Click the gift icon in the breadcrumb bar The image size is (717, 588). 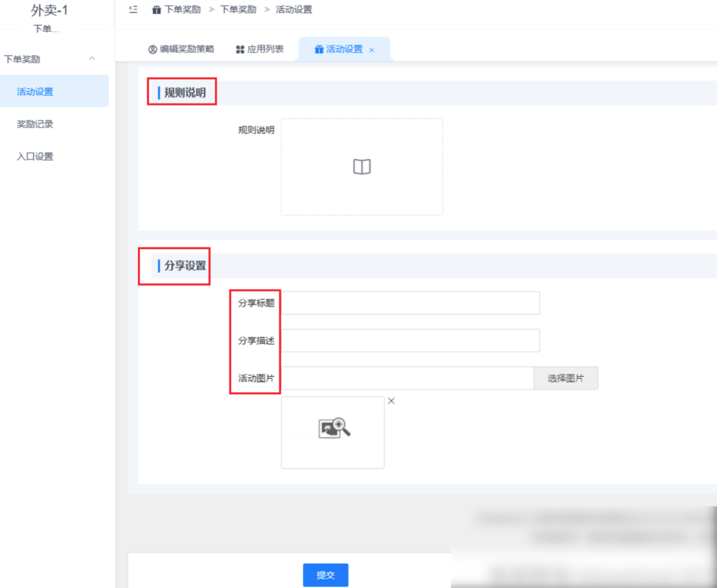pos(155,9)
